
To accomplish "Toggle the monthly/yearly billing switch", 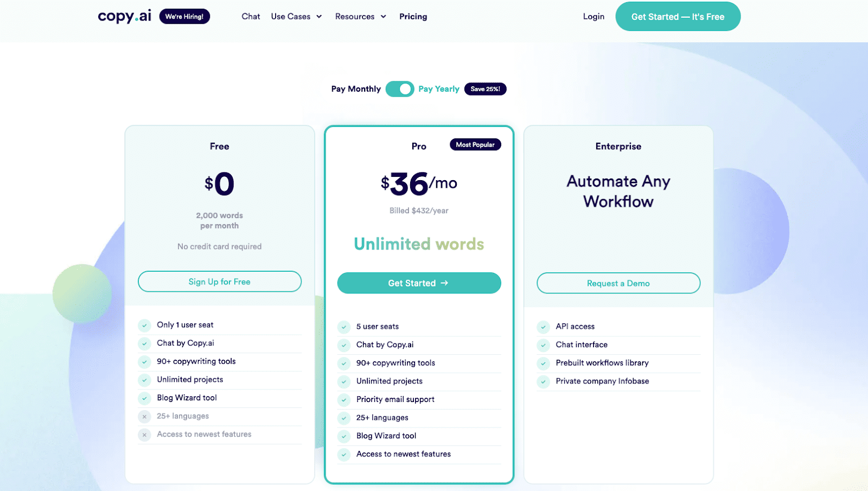I will [400, 89].
